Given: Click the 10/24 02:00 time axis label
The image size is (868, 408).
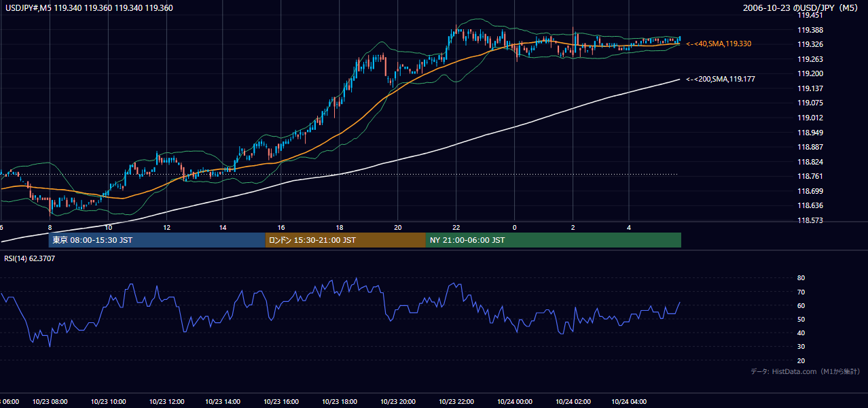Looking at the screenshot, I should [573, 402].
